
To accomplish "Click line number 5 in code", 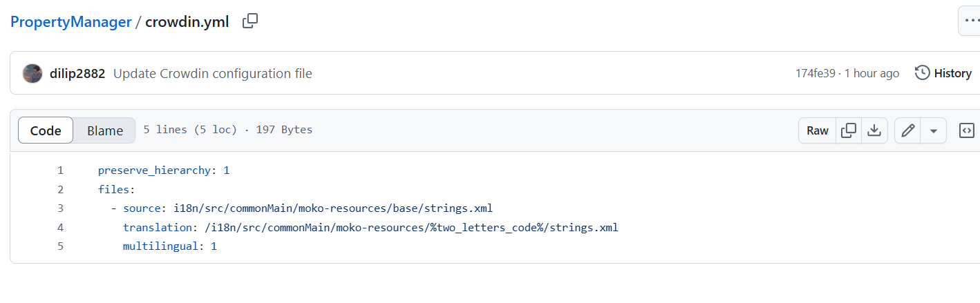I will [60, 246].
